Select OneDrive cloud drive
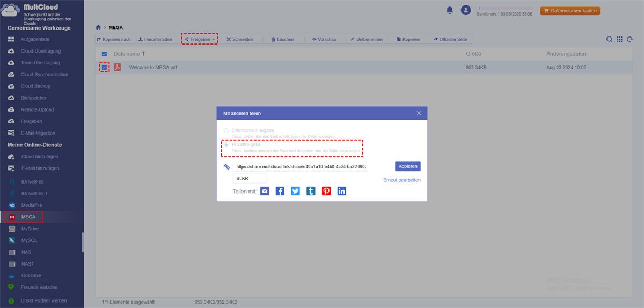Screen dimensions: 644x308 31,275
